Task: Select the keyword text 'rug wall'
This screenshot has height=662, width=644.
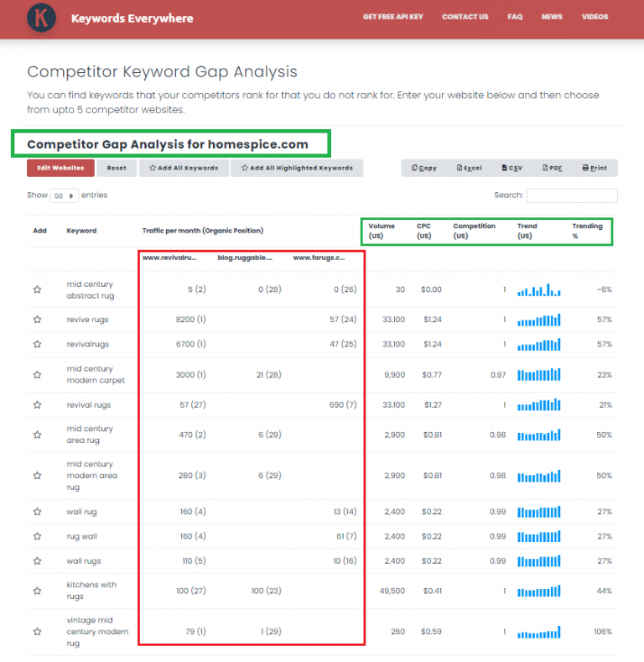Action: 82,536
